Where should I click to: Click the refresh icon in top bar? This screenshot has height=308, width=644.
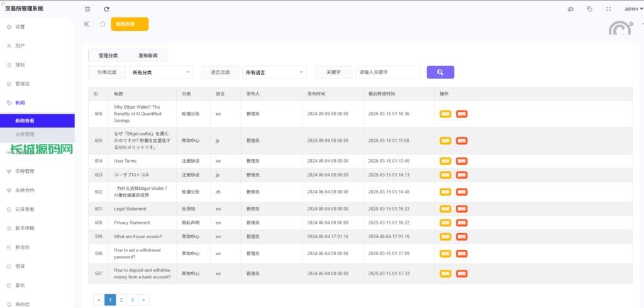(106, 9)
